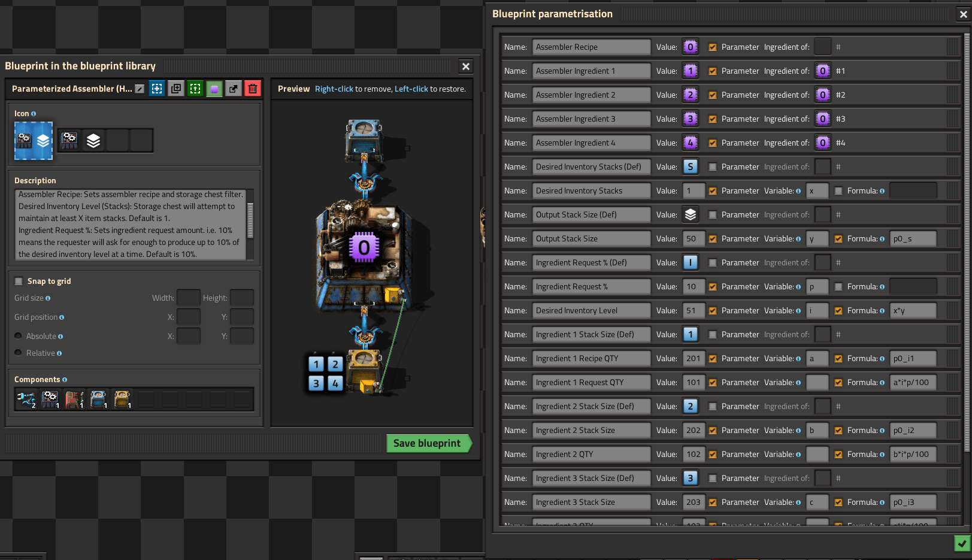Enable Formula checkbox for Desired Inventory Stacks
The height and width of the screenshot is (560, 972).
pos(838,191)
